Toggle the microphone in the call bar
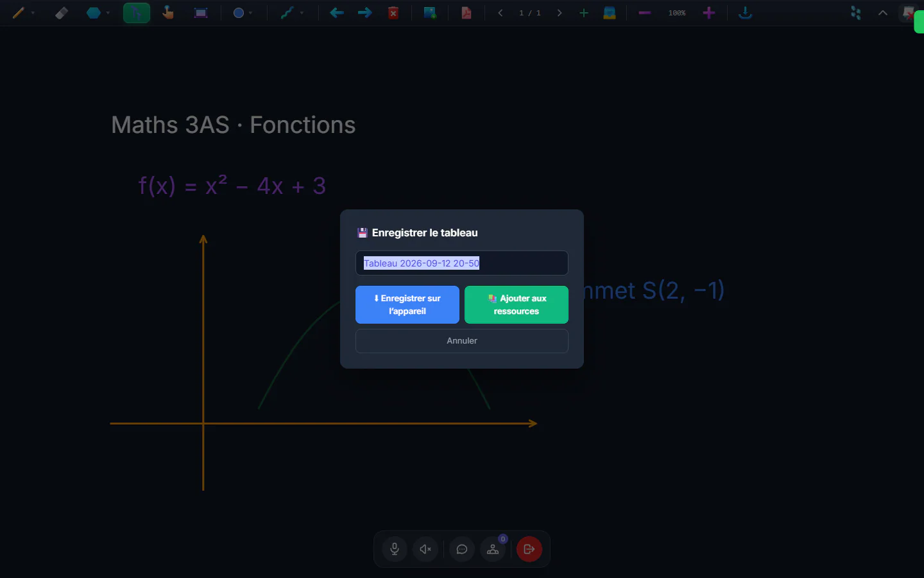This screenshot has height=578, width=924. pos(395,549)
